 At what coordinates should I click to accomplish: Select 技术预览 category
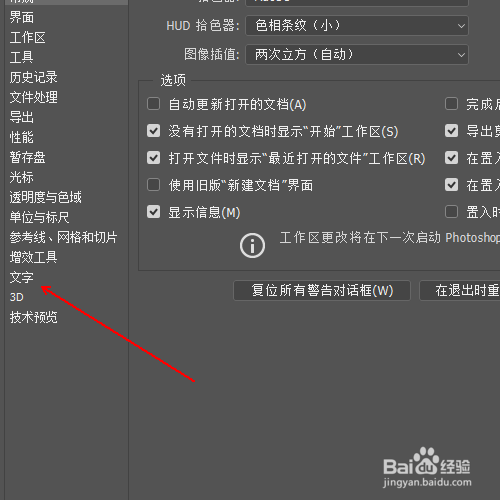(x=33, y=317)
